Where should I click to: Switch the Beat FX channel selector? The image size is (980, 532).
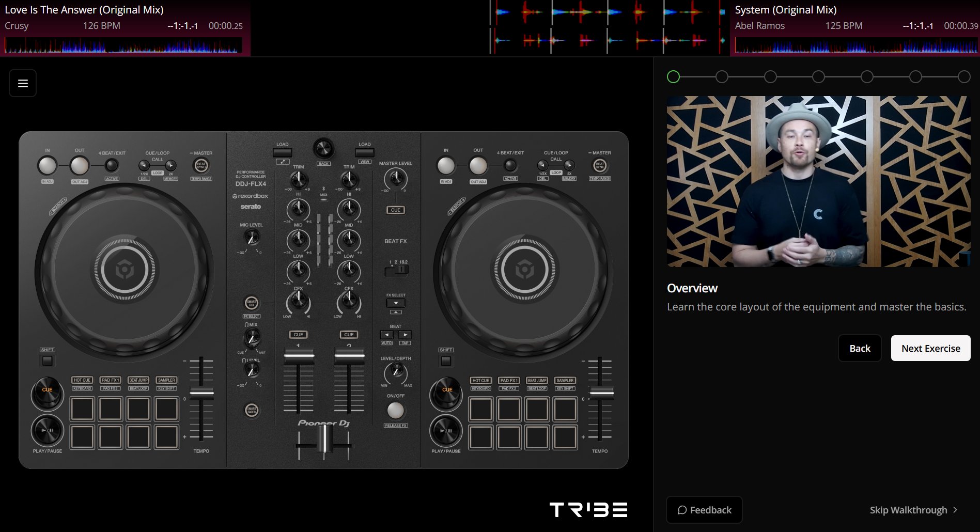[x=397, y=269]
